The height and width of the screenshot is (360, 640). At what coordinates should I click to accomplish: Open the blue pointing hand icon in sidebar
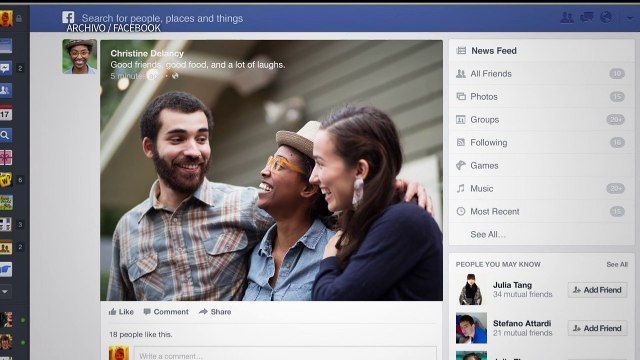click(x=6, y=269)
